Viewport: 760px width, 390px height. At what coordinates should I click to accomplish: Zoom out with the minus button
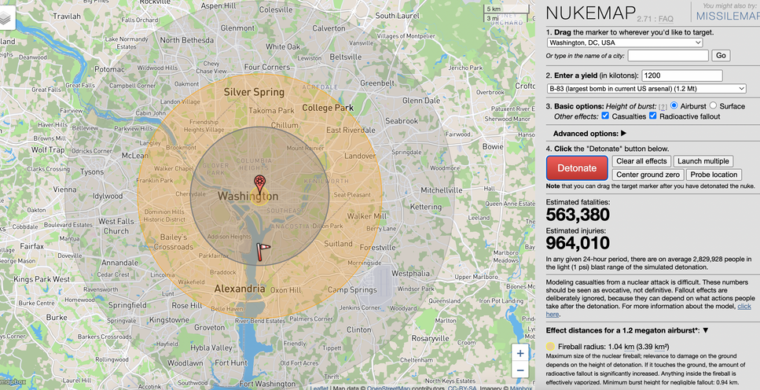pos(520,371)
